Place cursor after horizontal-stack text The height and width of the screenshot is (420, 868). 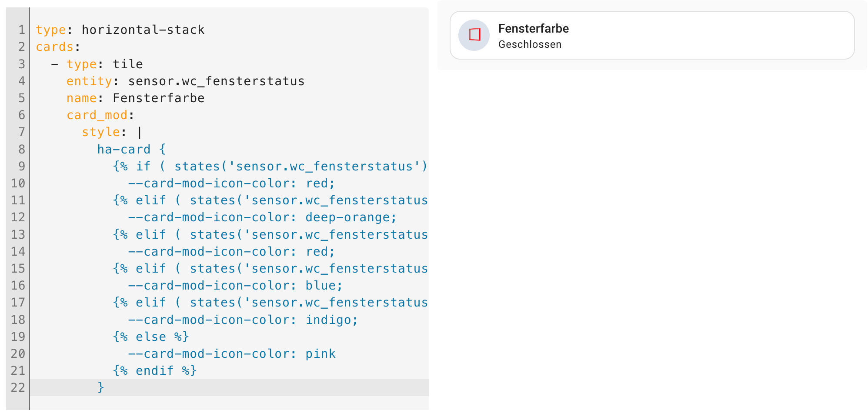click(x=204, y=30)
